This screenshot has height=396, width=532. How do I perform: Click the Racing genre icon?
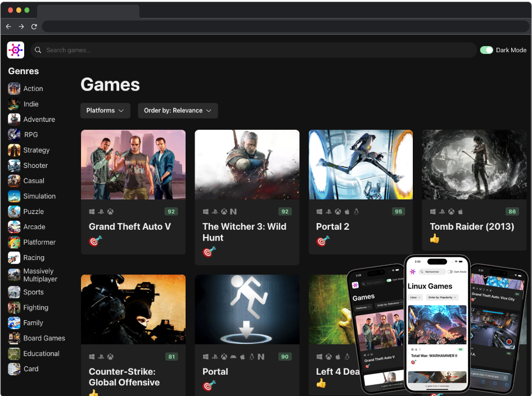pos(14,258)
